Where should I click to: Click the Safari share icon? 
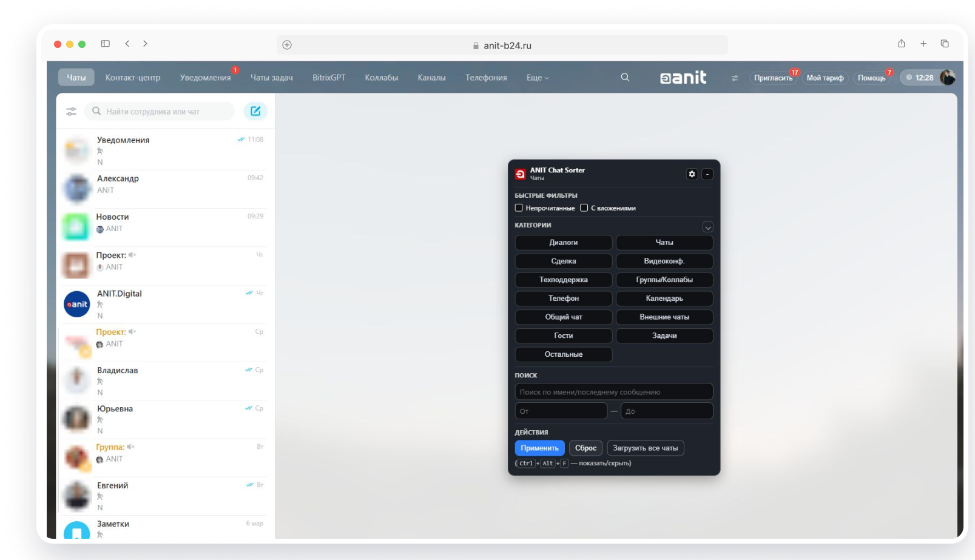(x=902, y=44)
